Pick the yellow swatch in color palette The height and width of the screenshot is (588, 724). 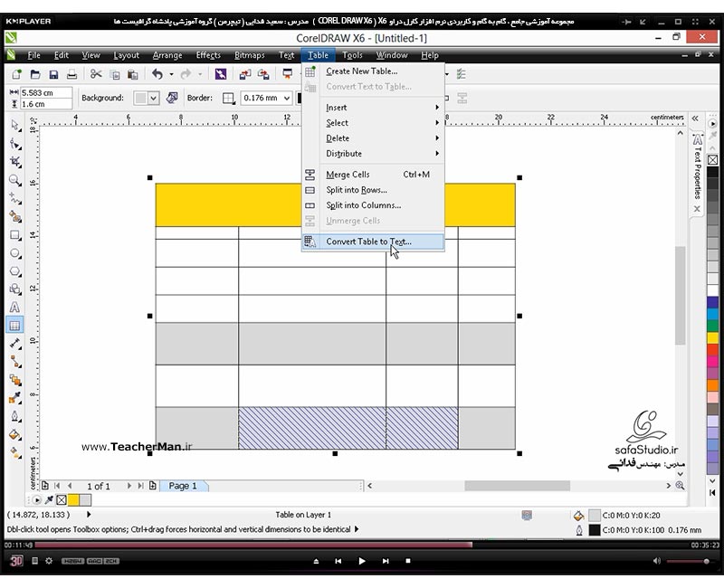tap(712, 337)
